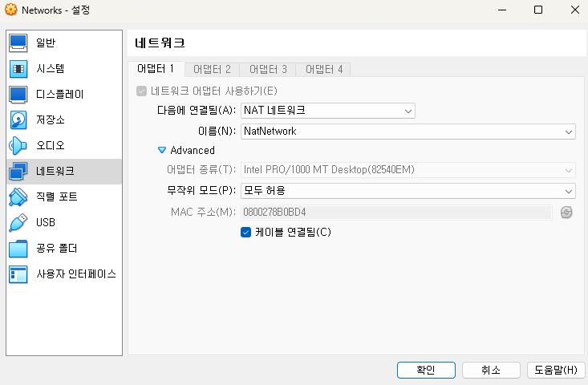588x385 pixels.
Task: Click the 무작위 모드(P): label
Action: (201, 191)
